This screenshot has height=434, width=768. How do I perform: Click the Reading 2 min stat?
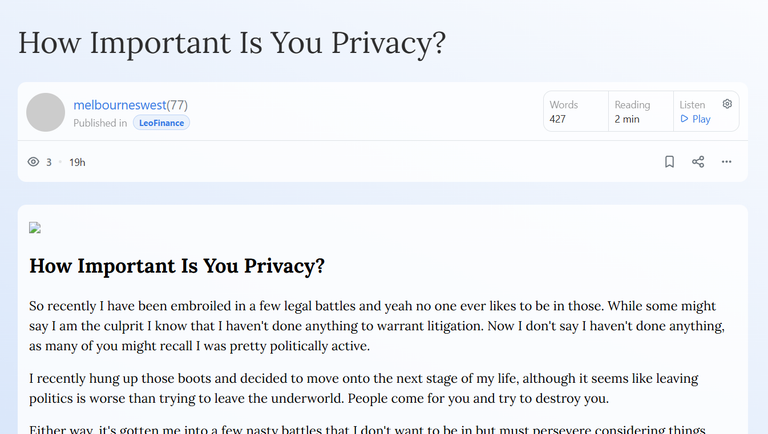[641, 112]
